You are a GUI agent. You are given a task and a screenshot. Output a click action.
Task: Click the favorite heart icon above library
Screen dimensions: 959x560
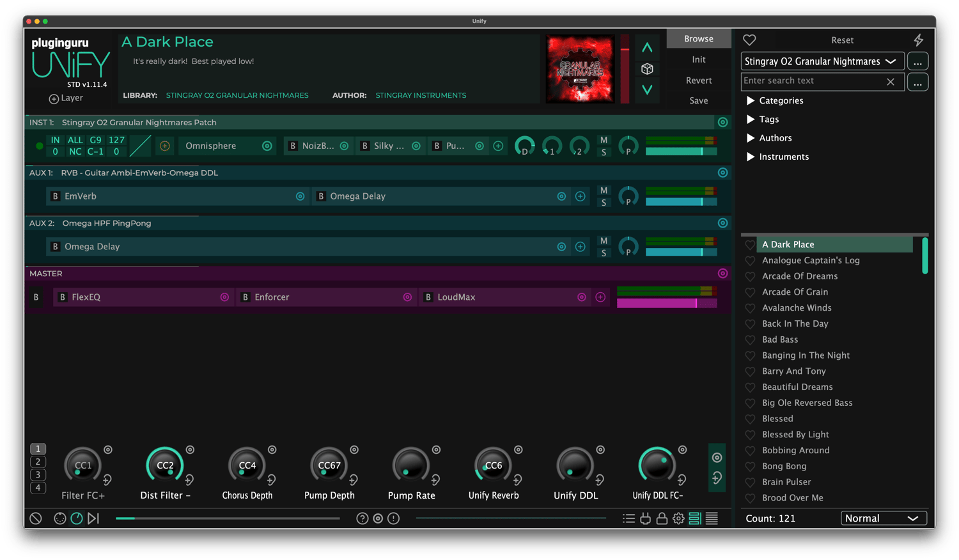(x=749, y=40)
